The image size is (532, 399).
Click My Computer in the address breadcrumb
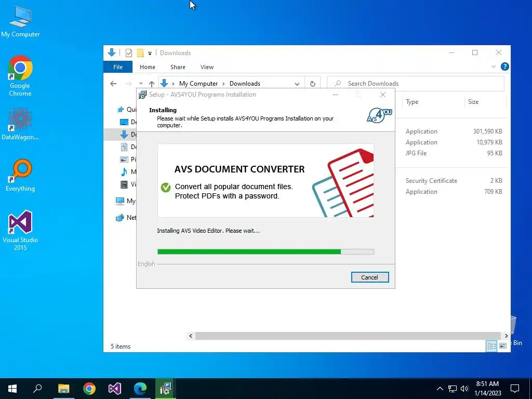tap(198, 84)
